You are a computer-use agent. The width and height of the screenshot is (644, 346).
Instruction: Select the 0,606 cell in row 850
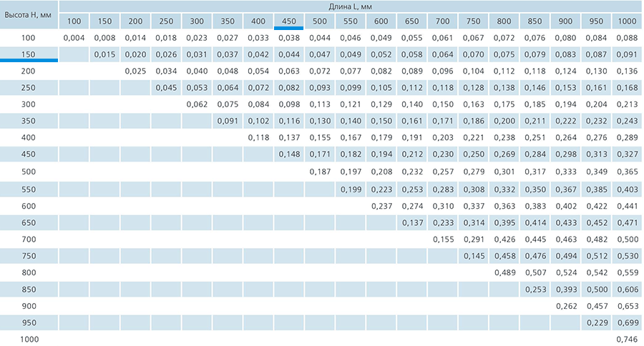coord(627,290)
